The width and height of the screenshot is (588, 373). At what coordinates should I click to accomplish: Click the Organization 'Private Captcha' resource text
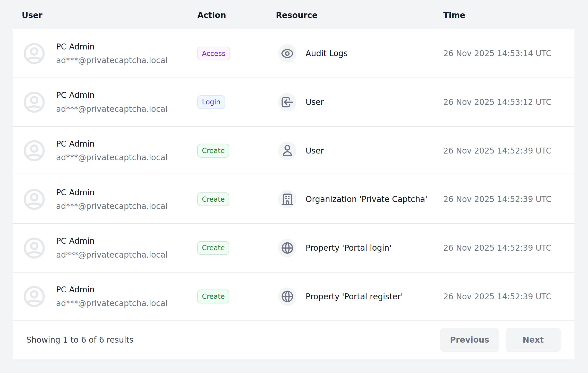(366, 199)
